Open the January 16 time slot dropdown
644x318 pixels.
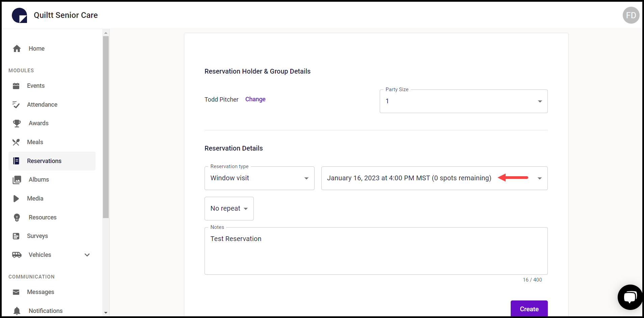click(x=434, y=178)
